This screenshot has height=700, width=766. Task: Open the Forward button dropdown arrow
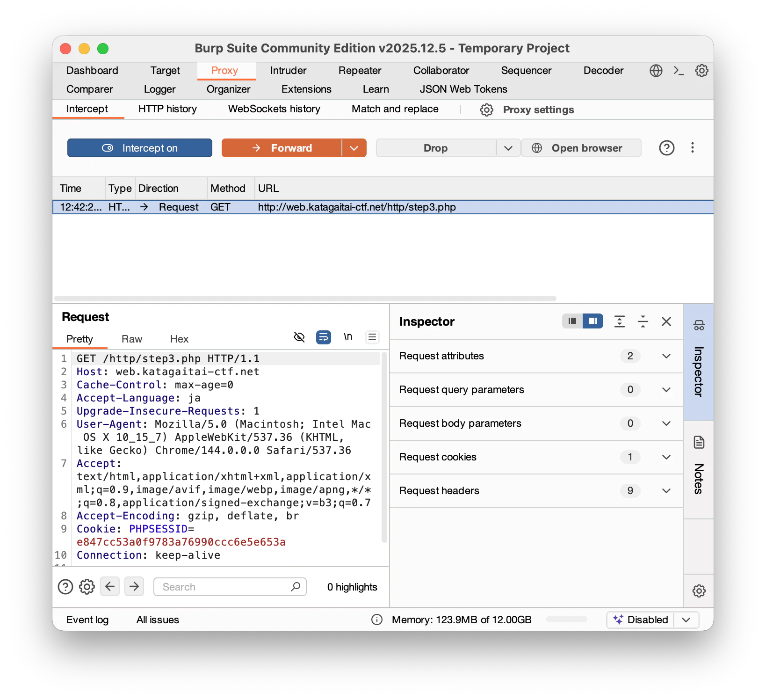point(354,148)
